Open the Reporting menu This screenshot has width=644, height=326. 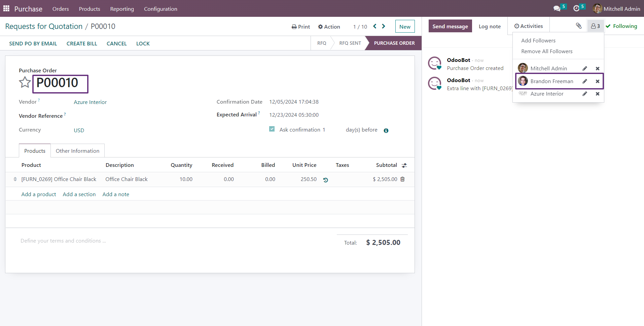[x=122, y=9]
